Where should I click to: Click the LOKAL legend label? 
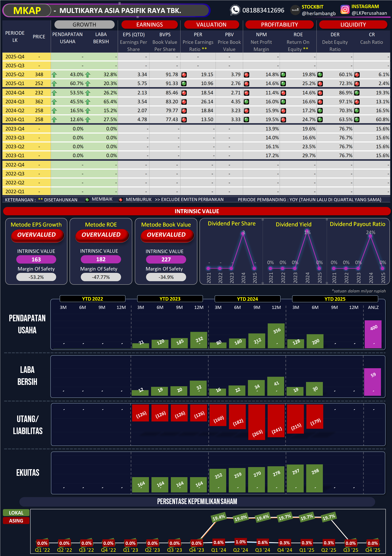point(16,513)
